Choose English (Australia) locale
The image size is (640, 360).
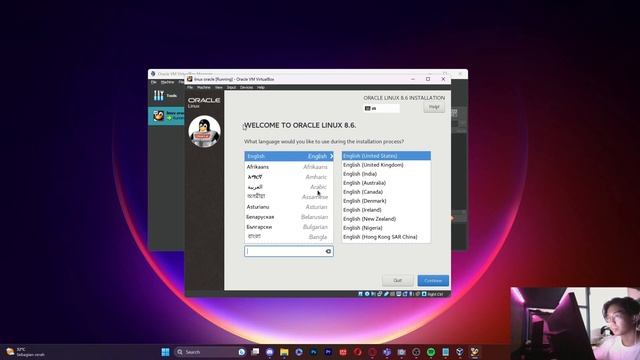click(x=386, y=183)
